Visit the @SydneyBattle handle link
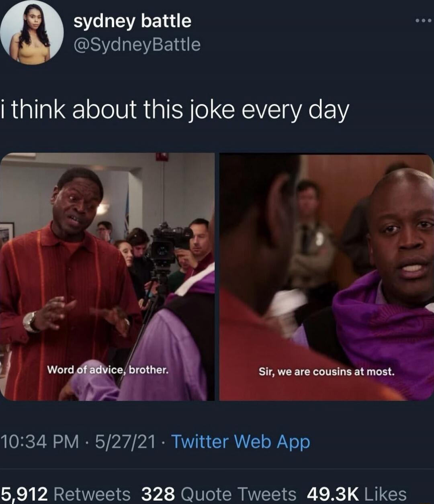The width and height of the screenshot is (434, 504). 137,44
